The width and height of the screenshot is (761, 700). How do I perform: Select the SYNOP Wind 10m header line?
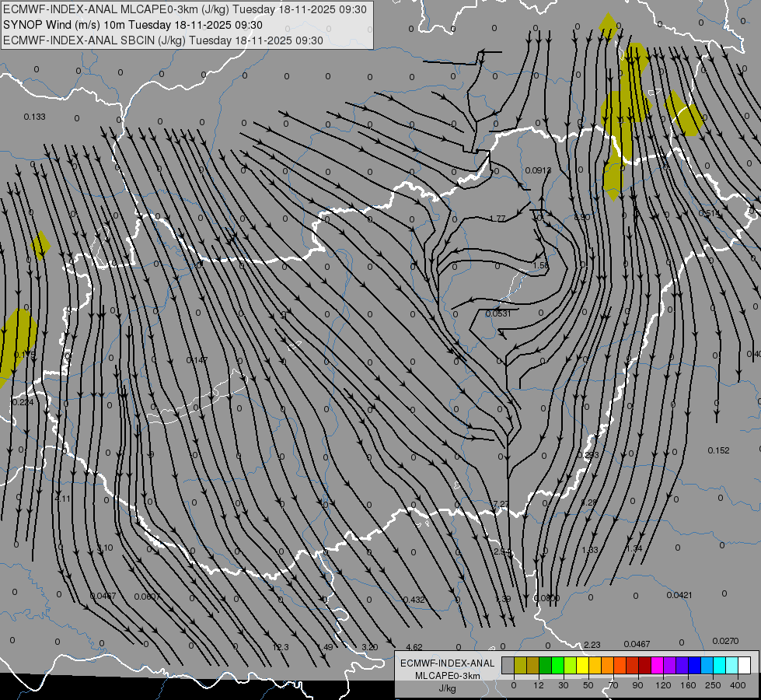click(x=132, y=25)
